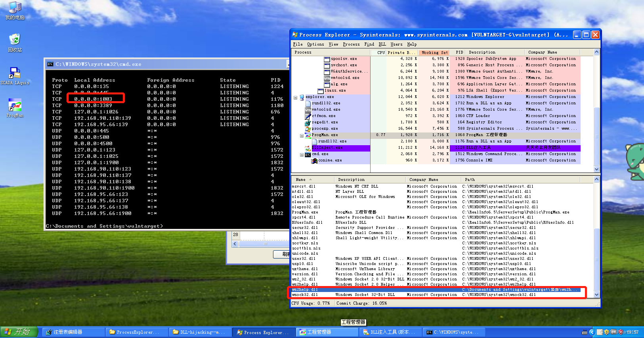Click left arrow of ProgMan horizontal scrollbar

[x=235, y=244]
